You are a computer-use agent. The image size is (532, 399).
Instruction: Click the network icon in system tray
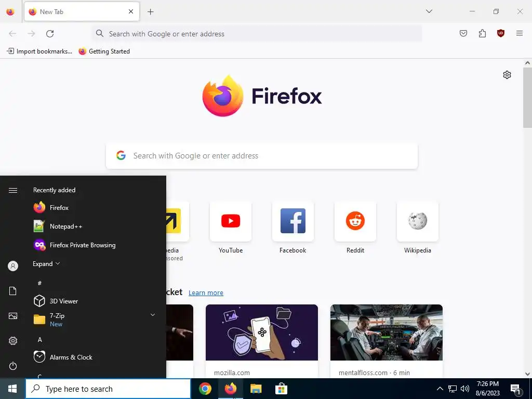click(x=453, y=389)
